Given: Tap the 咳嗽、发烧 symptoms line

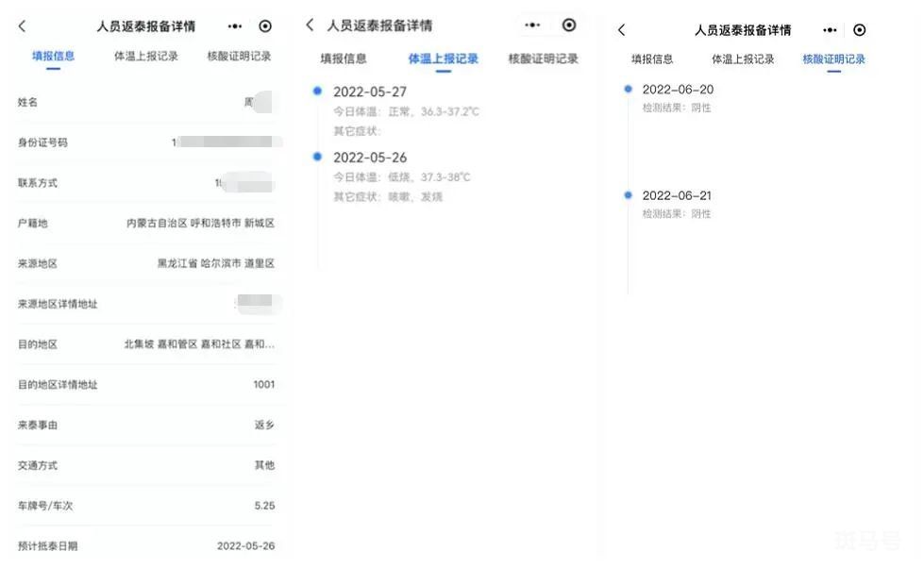Looking at the screenshot, I should (x=388, y=196).
